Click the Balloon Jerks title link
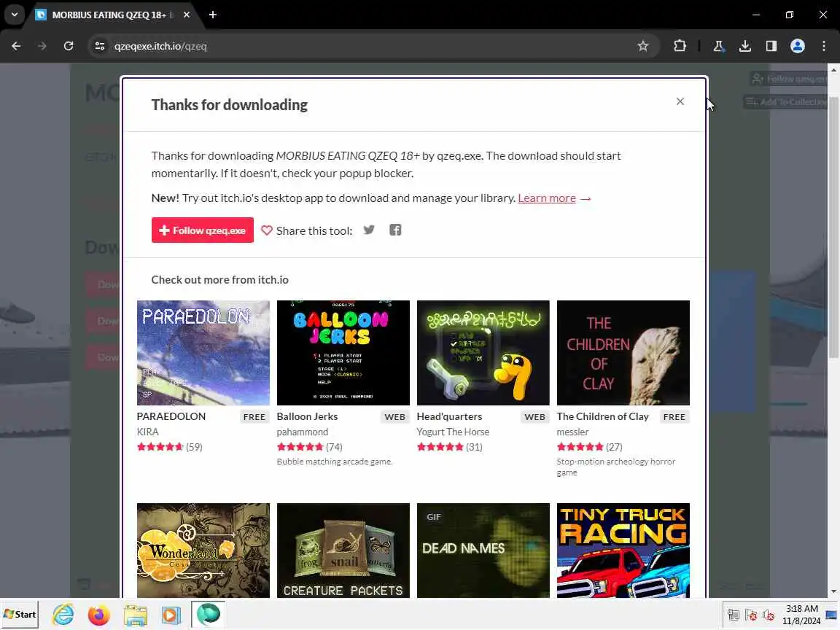The image size is (840, 630). pyautogui.click(x=307, y=416)
